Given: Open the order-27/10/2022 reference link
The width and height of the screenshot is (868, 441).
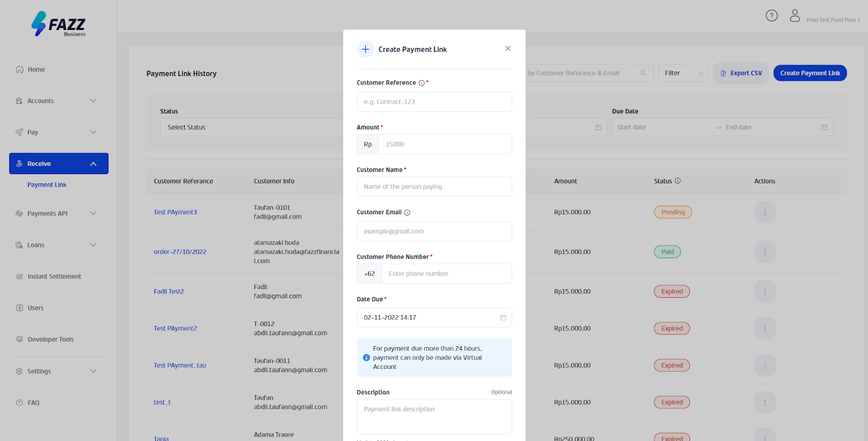Looking at the screenshot, I should click(180, 252).
